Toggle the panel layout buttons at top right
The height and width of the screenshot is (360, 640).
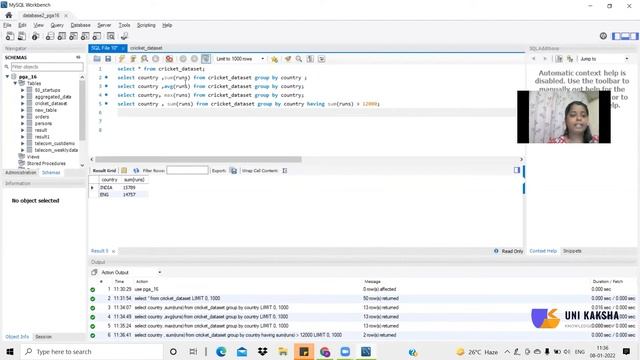click(625, 36)
